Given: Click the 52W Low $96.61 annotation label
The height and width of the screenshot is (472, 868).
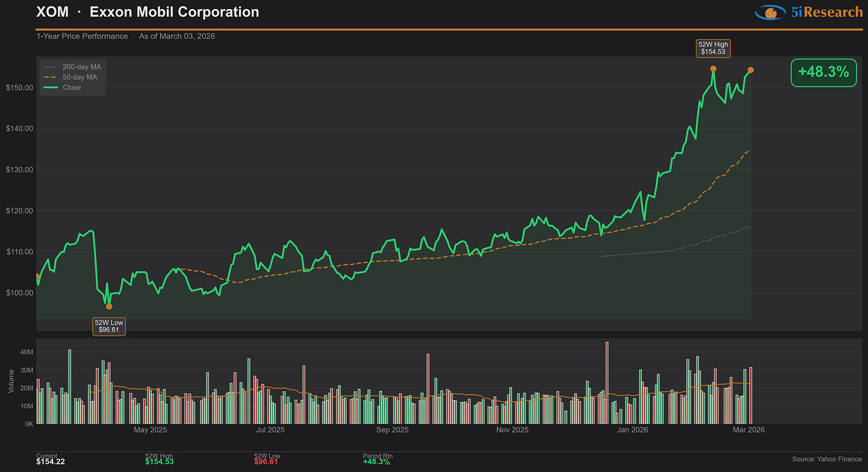Looking at the screenshot, I should pyautogui.click(x=108, y=327).
